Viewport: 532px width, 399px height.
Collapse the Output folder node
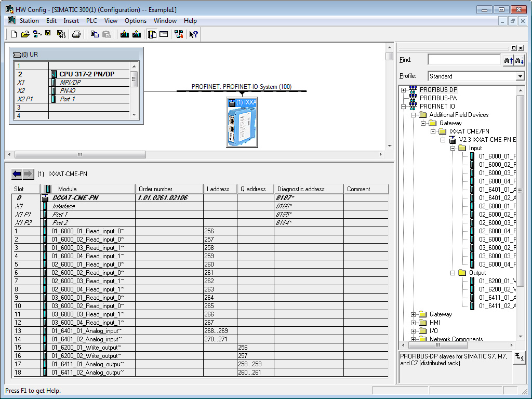(453, 273)
